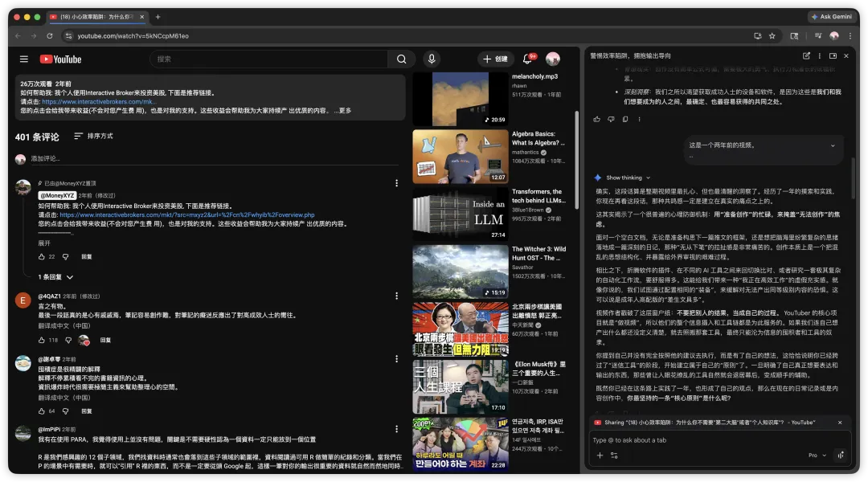Expand pinned comment with 展开

(44, 243)
